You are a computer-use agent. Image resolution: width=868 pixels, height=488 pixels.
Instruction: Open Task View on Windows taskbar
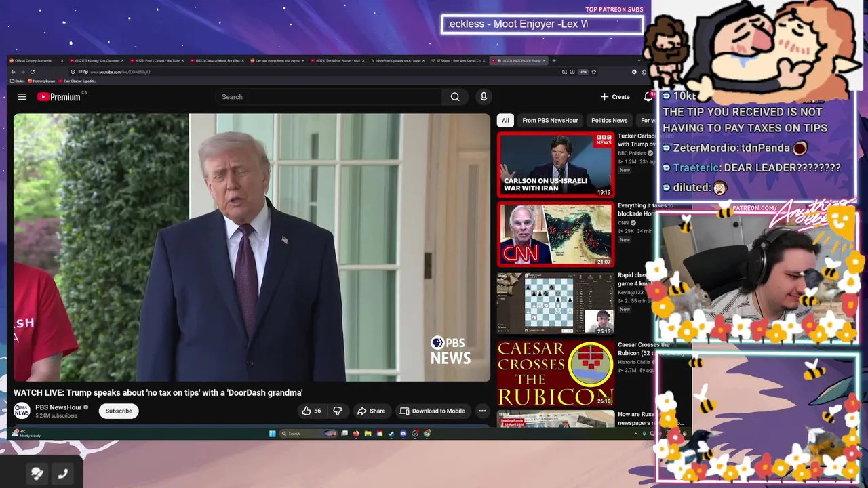(344, 434)
